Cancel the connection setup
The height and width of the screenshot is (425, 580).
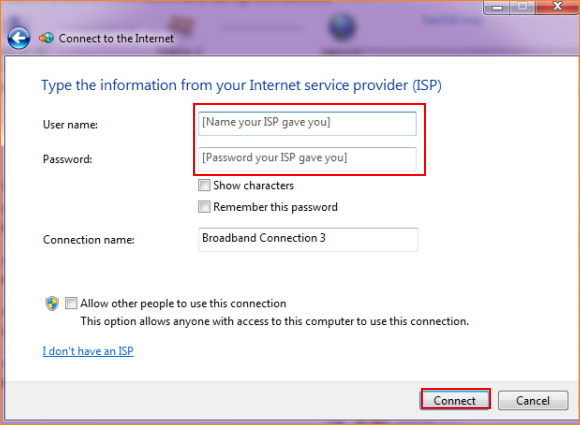click(x=533, y=400)
